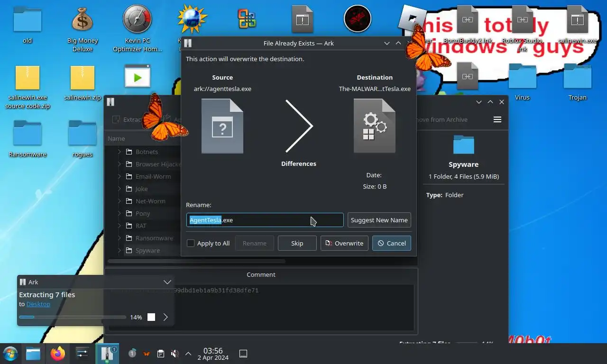Select the 'old' folder on desktop

(x=28, y=25)
